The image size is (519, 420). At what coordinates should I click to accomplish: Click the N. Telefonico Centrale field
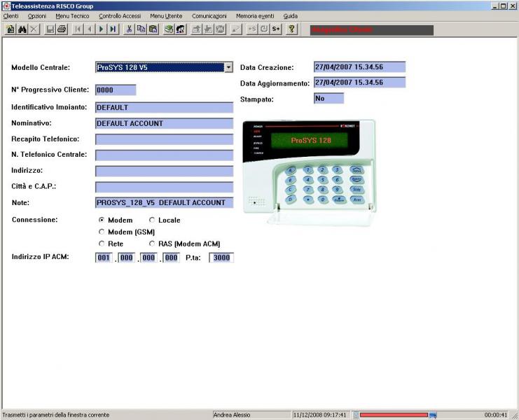click(x=164, y=155)
